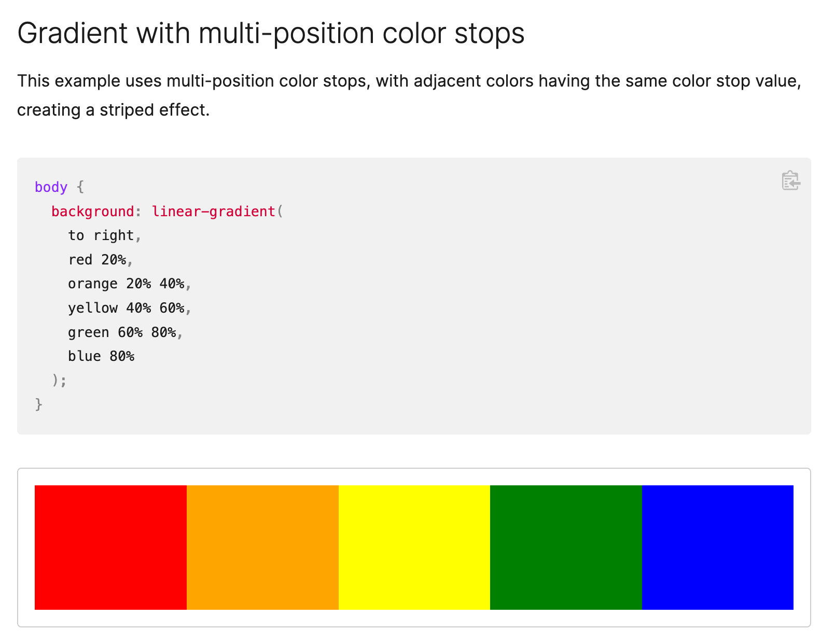Click the "background" property in the code
This screenshot has height=644, width=835.
93,212
